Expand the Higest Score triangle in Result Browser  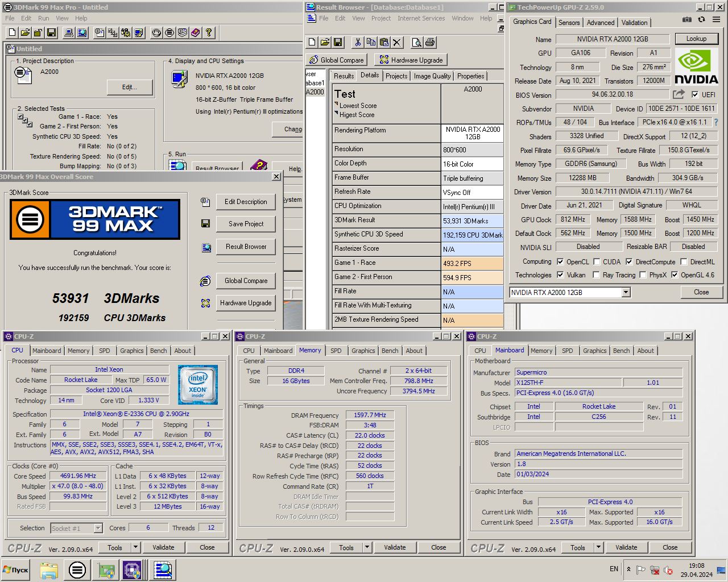coord(337,114)
